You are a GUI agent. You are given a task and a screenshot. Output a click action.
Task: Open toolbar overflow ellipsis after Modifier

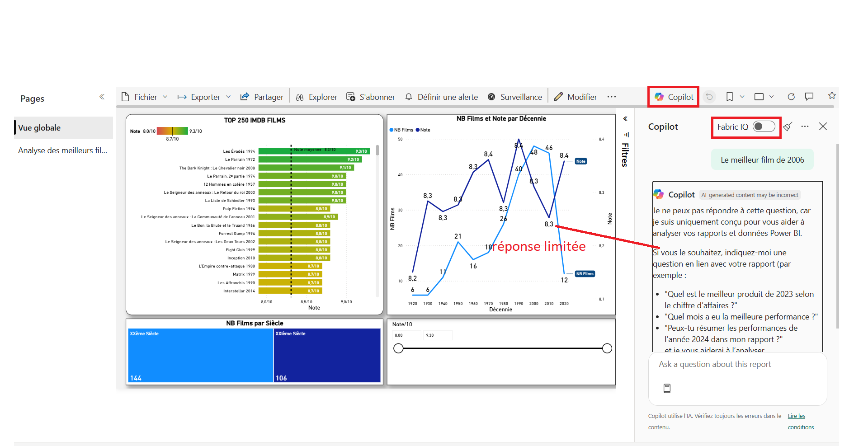(x=612, y=97)
